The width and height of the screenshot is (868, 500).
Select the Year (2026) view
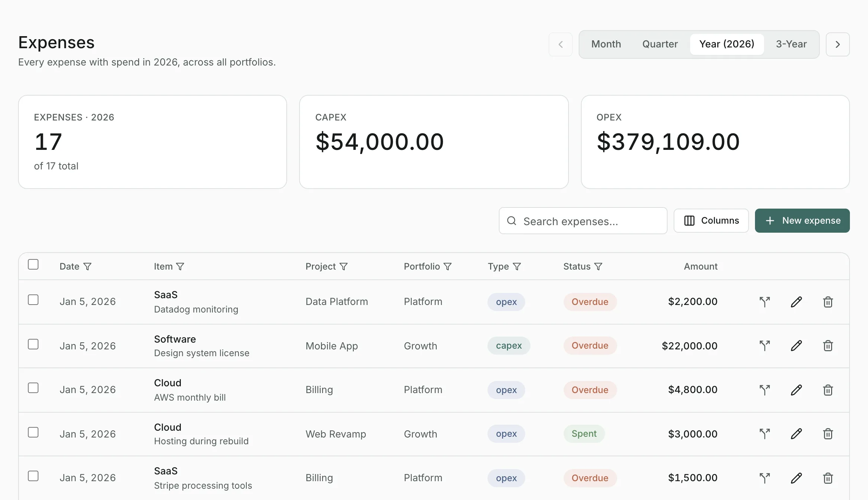727,44
